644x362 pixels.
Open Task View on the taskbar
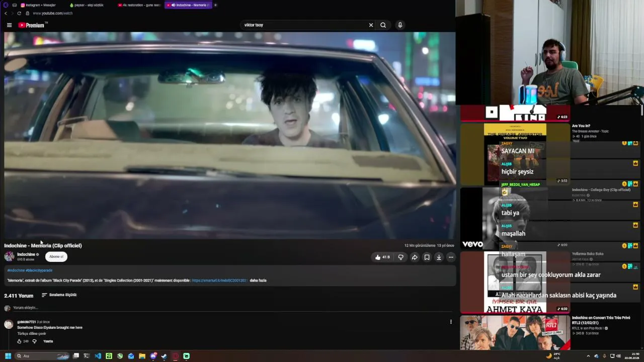click(76, 356)
